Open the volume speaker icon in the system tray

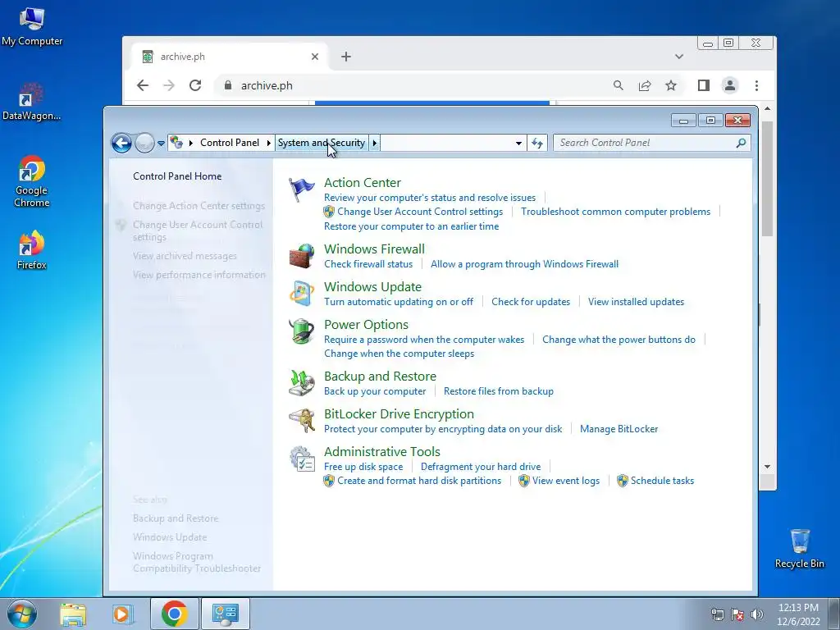pyautogui.click(x=757, y=614)
